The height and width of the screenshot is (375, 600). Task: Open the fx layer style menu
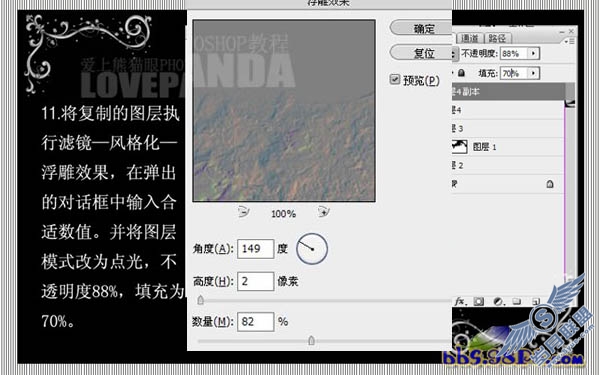point(460,302)
